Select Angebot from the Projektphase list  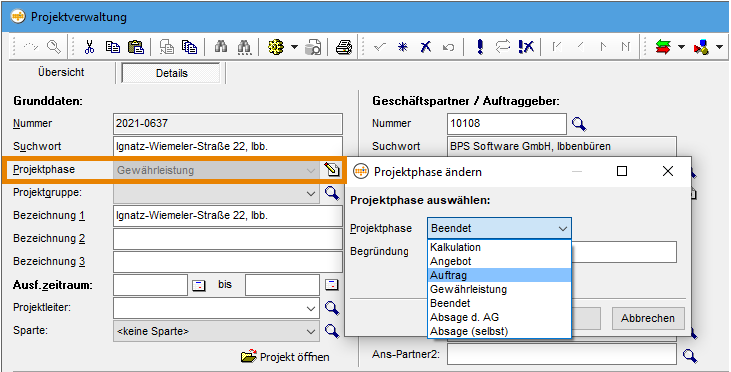(499, 261)
